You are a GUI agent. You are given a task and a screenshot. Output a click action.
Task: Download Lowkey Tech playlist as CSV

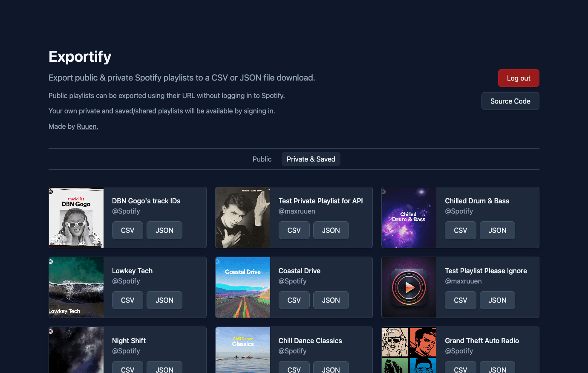pos(127,300)
